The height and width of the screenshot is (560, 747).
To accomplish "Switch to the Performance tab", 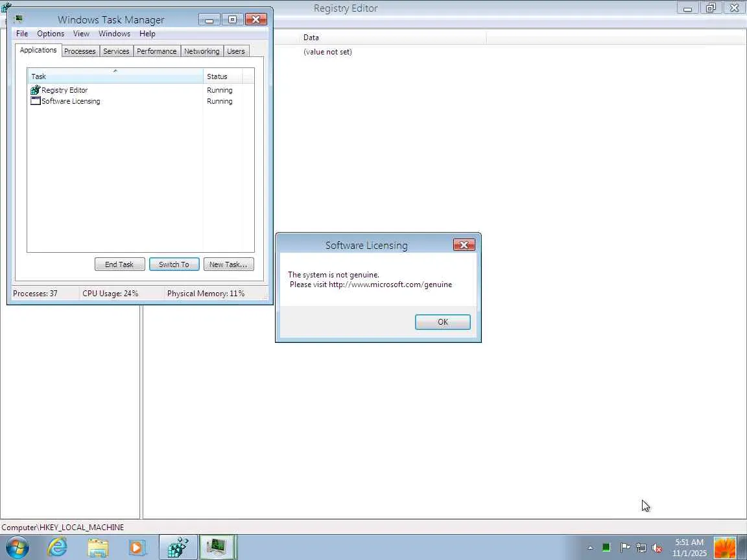I will click(156, 51).
